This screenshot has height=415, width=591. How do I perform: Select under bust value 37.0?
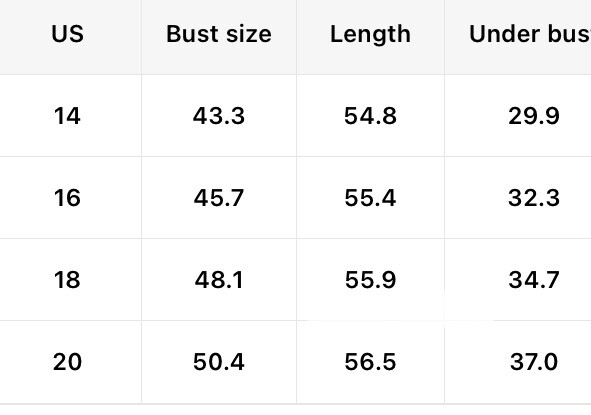[534, 362]
